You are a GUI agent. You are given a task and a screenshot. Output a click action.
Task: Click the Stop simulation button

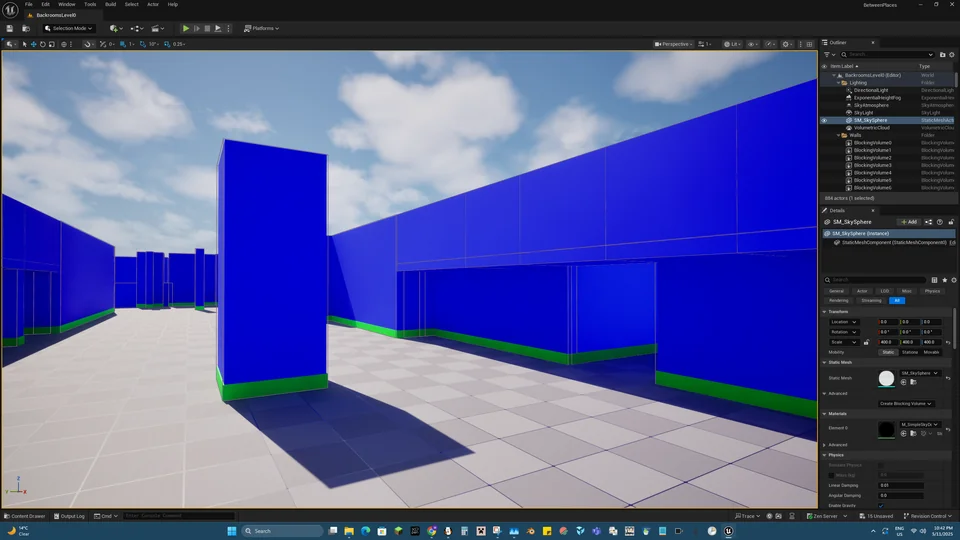point(207,28)
